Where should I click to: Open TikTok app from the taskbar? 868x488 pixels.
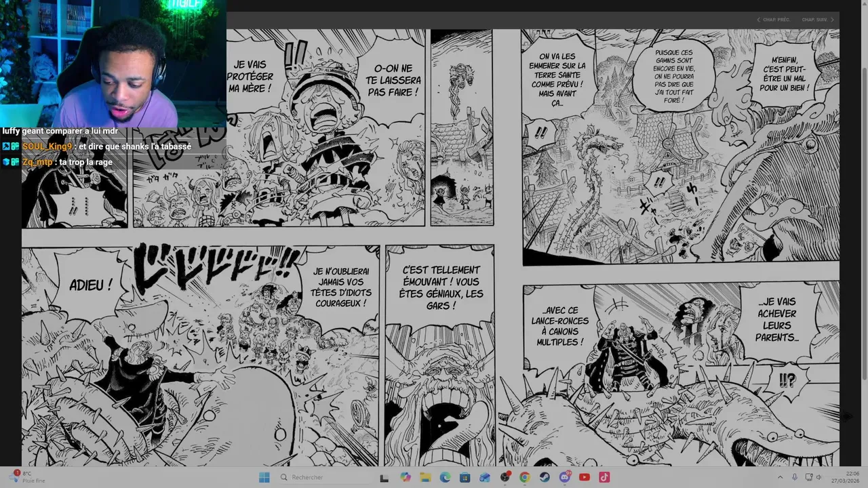pyautogui.click(x=604, y=477)
